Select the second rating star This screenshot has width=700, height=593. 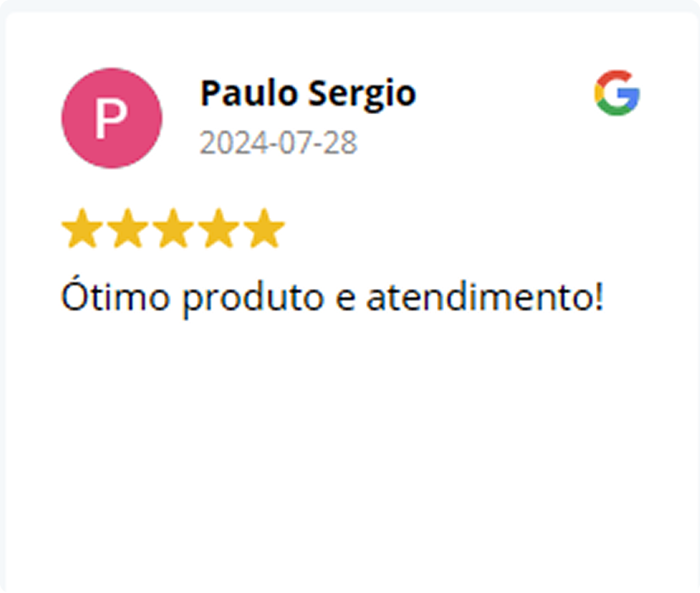coord(128,228)
